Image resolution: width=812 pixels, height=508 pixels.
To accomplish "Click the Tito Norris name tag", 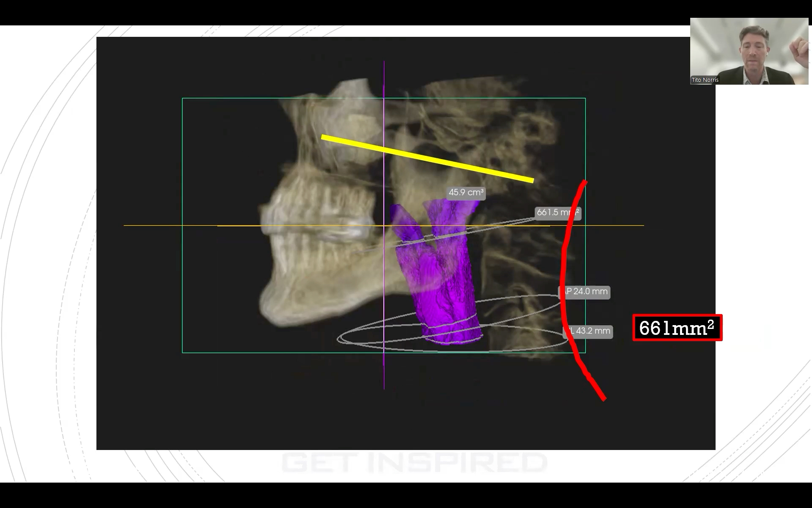I will [705, 80].
